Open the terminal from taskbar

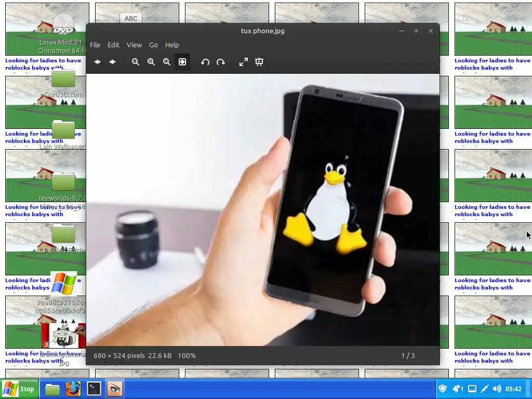94,389
